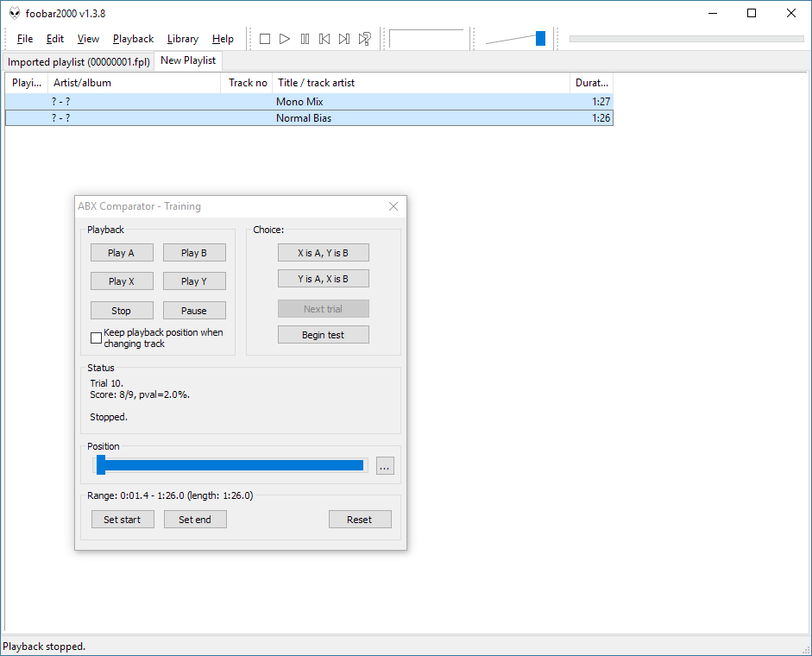Click the Playback stopped status bar text
This screenshot has width=812, height=656.
[x=44, y=647]
